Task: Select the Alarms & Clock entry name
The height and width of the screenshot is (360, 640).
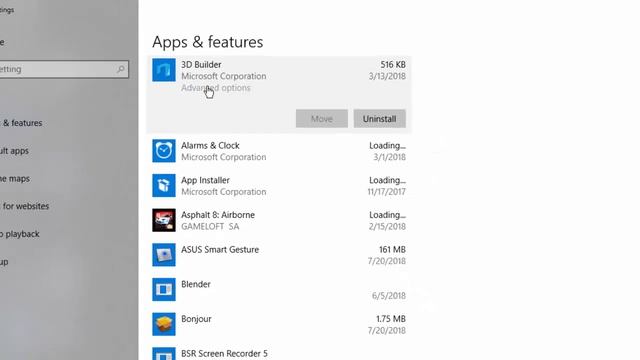Action: pyautogui.click(x=210, y=145)
